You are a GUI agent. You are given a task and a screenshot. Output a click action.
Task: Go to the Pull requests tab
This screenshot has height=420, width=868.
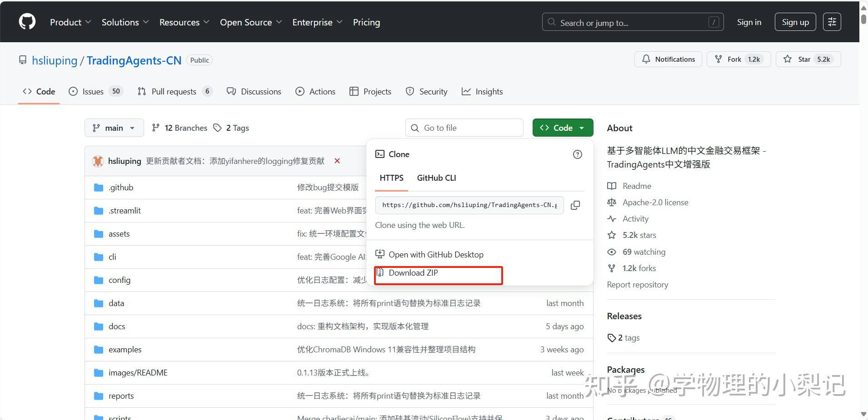coord(174,92)
